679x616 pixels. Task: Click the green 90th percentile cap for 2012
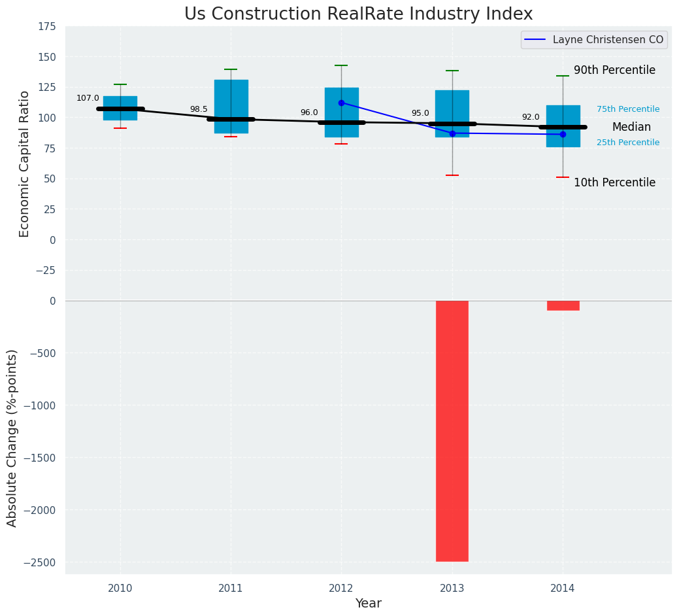(341, 65)
